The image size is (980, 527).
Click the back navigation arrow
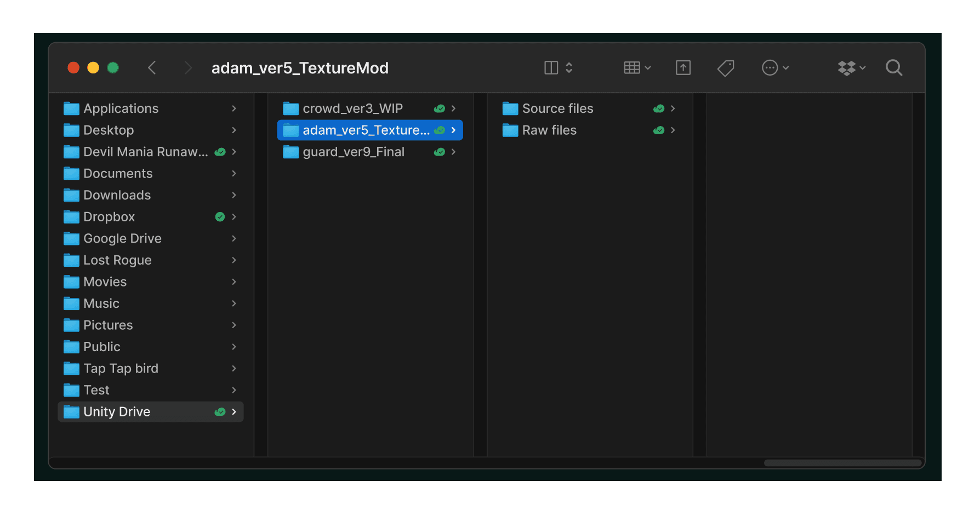[152, 67]
